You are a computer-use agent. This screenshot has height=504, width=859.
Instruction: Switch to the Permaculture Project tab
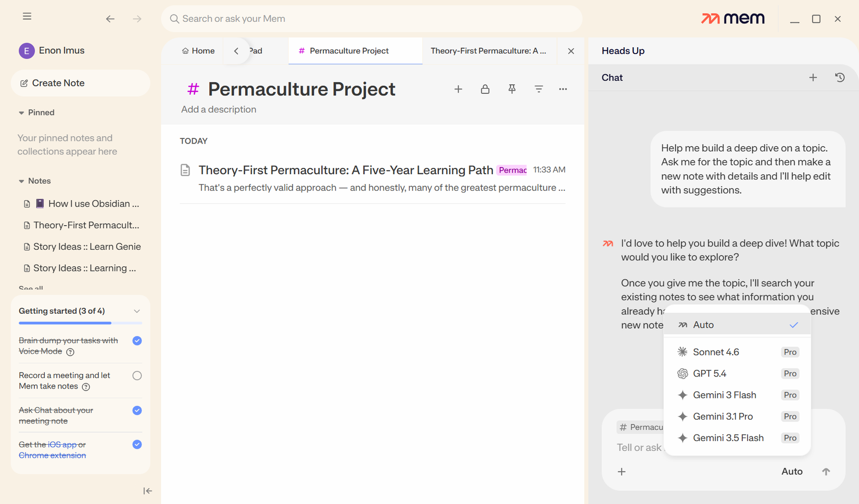click(x=356, y=51)
